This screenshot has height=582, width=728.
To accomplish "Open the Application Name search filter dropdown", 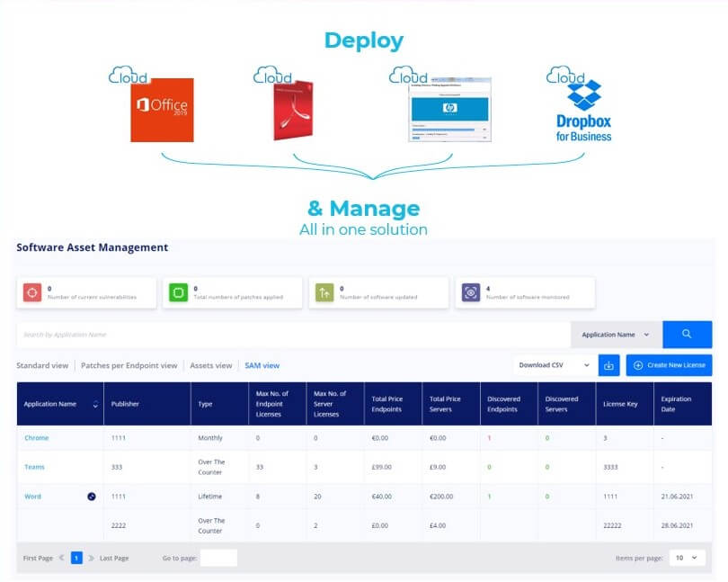I will (x=617, y=335).
